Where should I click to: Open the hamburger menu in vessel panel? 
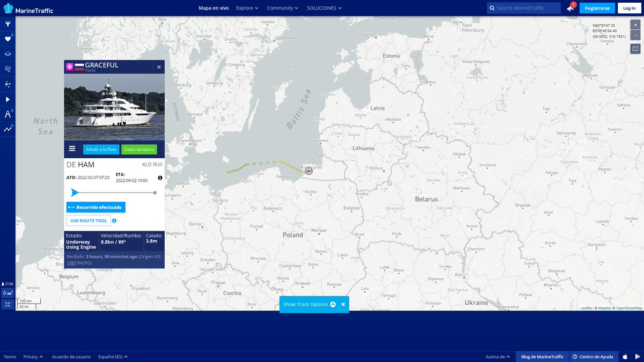point(72,149)
